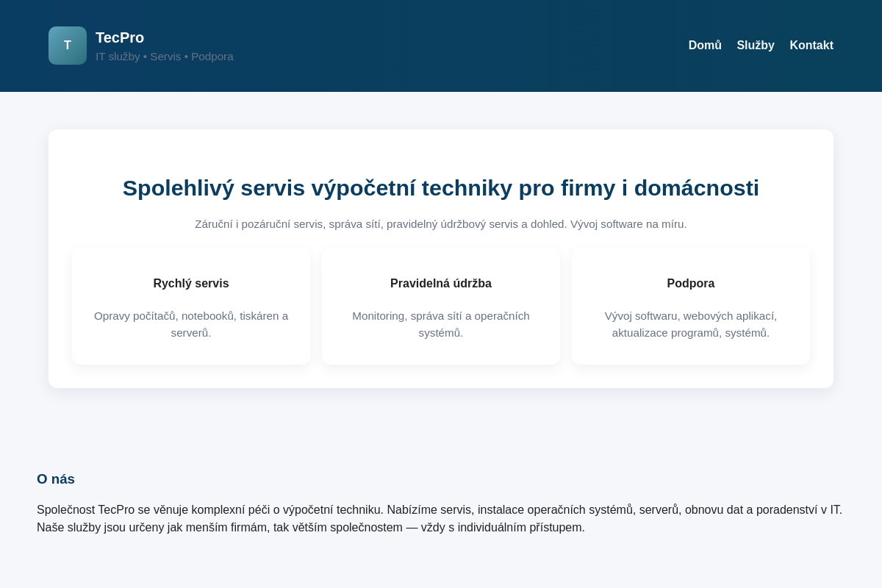Screen dimensions: 882x588
Task: Click the Rychlý servis card title
Action: pyautogui.click(x=191, y=284)
